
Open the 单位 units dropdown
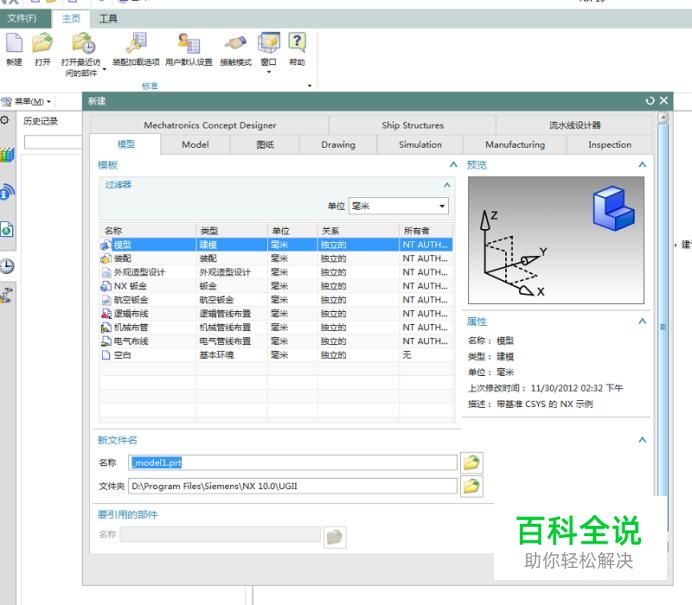click(x=399, y=206)
